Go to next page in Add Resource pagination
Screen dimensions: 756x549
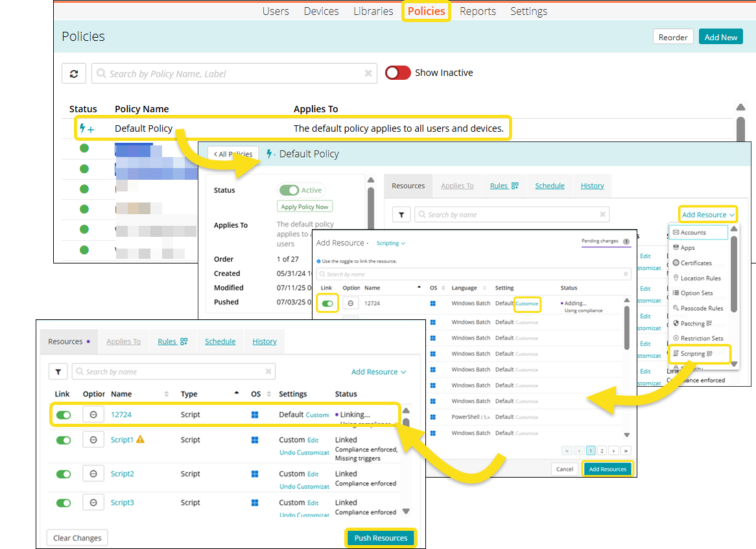pos(614,450)
